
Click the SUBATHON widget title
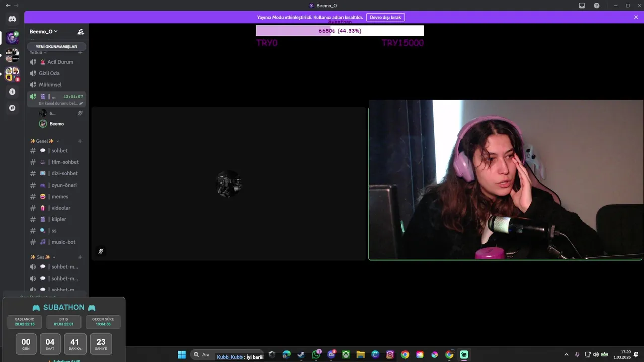[x=64, y=308]
